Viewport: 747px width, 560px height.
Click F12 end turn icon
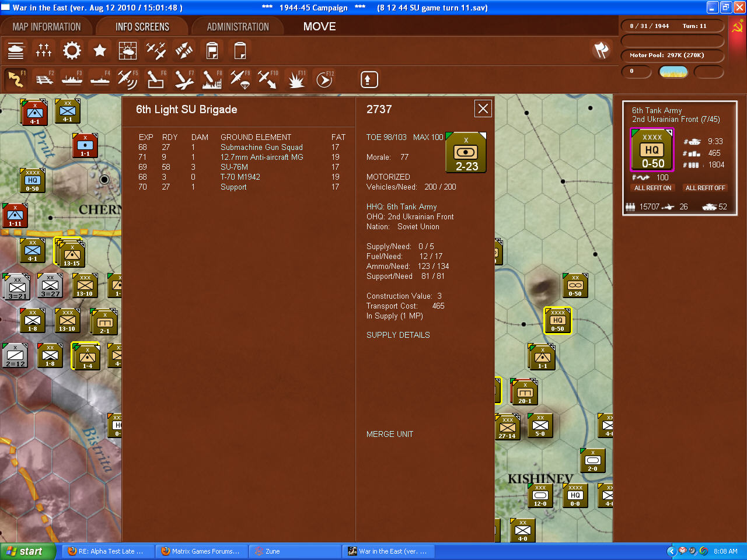(x=324, y=79)
